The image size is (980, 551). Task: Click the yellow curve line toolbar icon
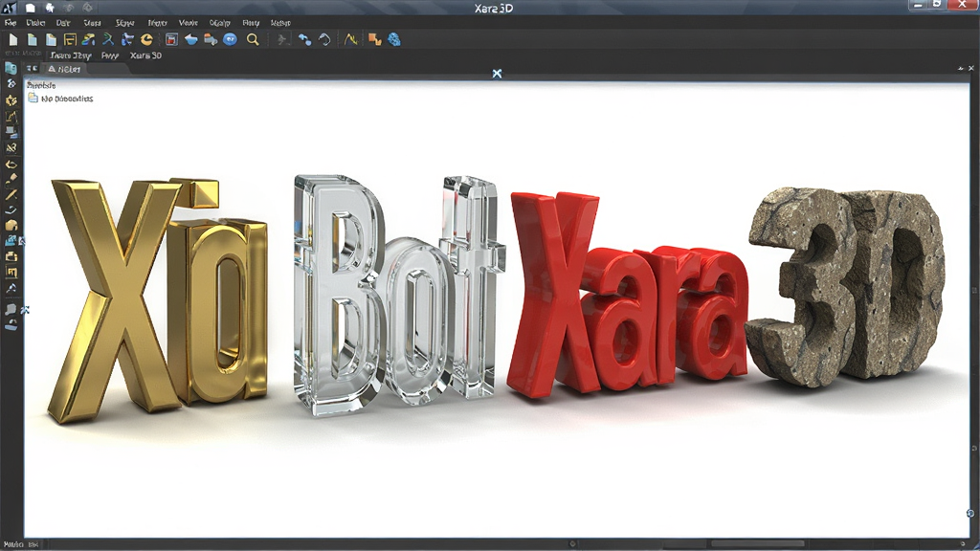click(x=350, y=40)
